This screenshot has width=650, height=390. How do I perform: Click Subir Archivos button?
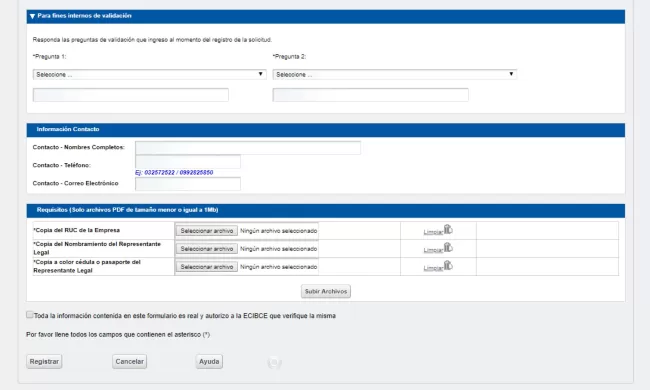coord(326,291)
